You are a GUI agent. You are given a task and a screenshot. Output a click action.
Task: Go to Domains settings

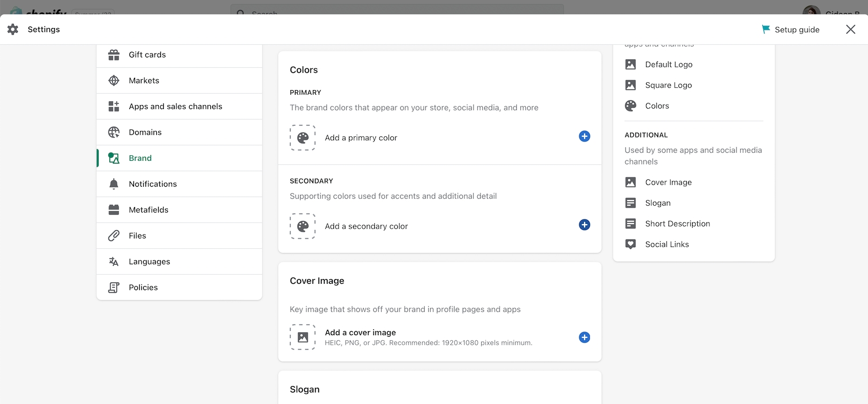point(145,132)
